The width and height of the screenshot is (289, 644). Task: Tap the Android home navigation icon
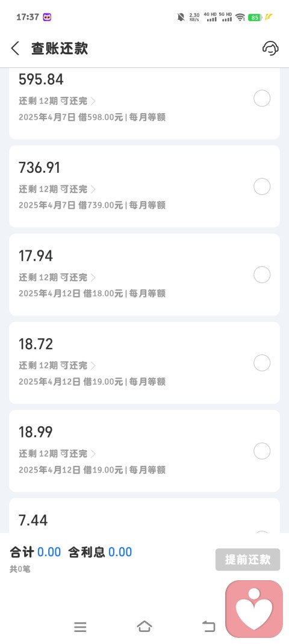click(x=144, y=627)
